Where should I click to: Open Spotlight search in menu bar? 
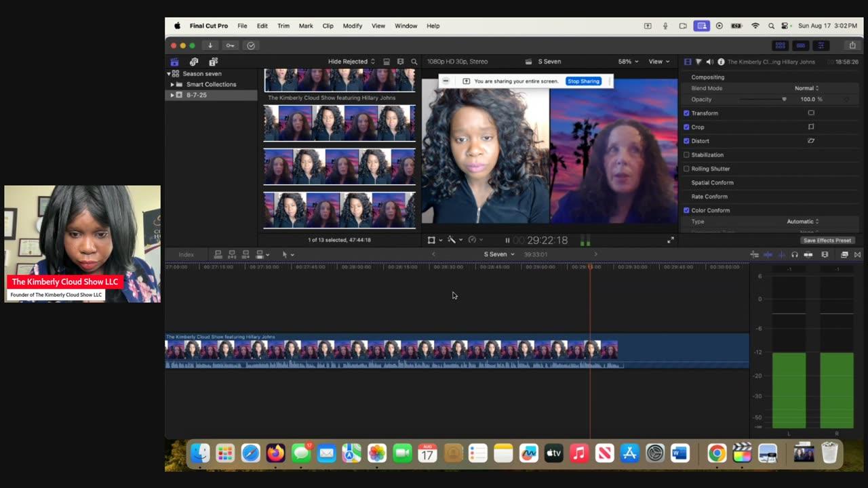click(x=771, y=26)
